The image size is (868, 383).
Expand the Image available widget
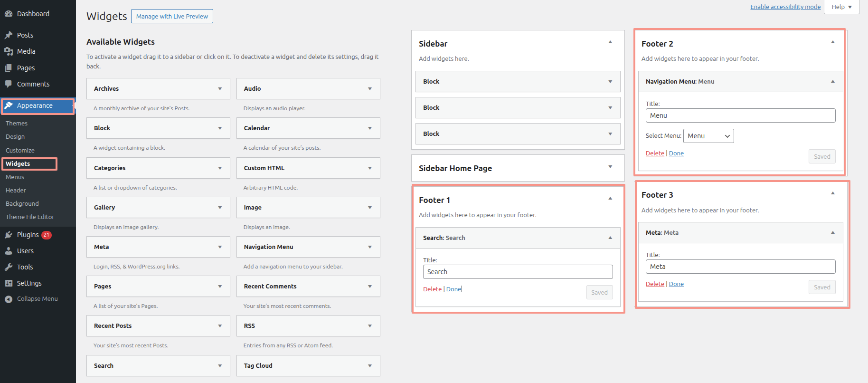point(370,208)
